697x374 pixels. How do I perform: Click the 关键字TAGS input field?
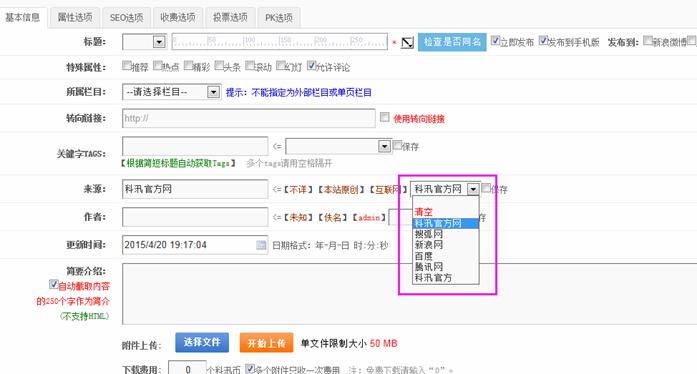(195, 146)
